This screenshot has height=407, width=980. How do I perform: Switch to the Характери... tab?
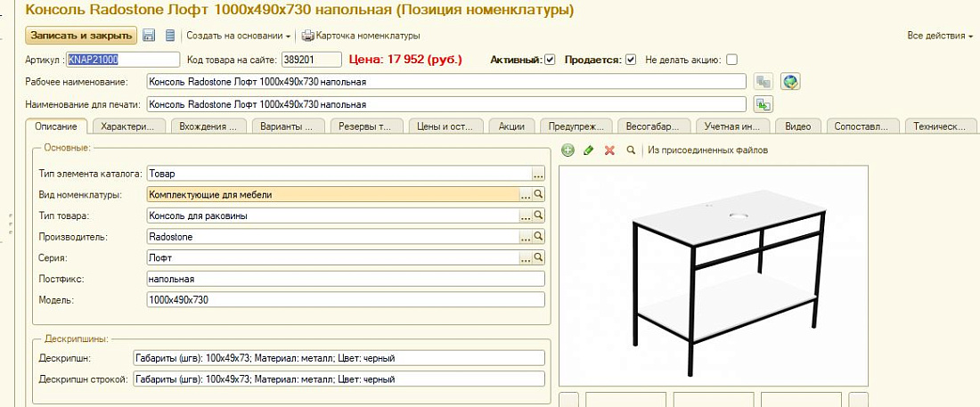[x=127, y=126]
